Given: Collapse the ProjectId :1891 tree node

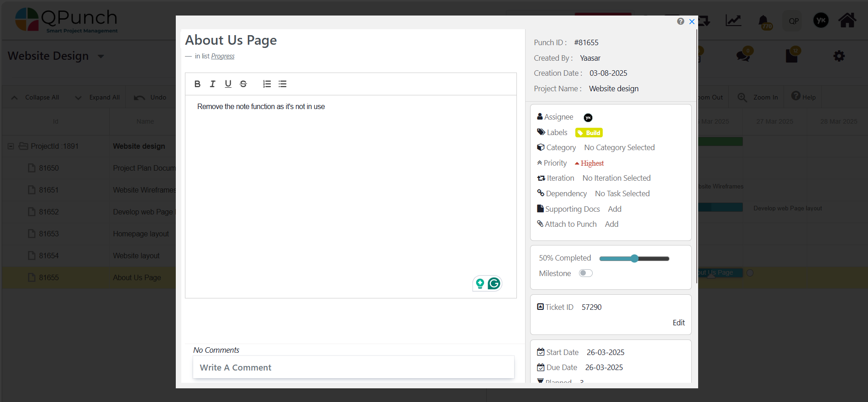Looking at the screenshot, I should (11, 146).
